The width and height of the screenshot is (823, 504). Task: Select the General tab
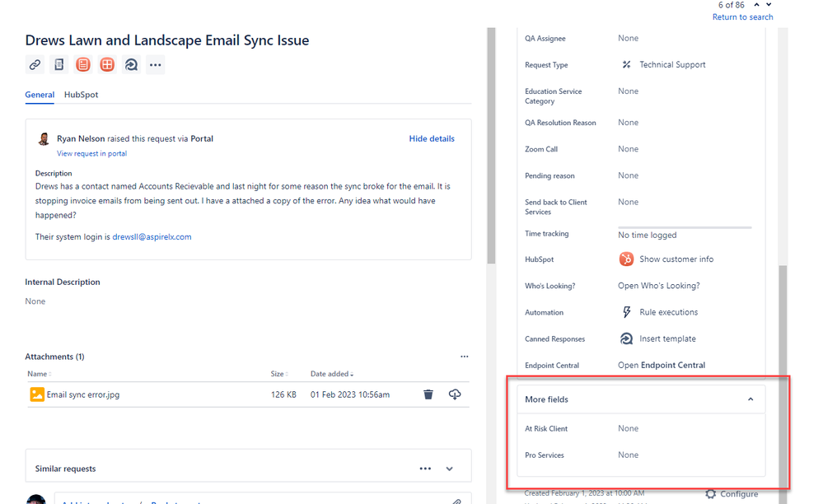tap(40, 95)
